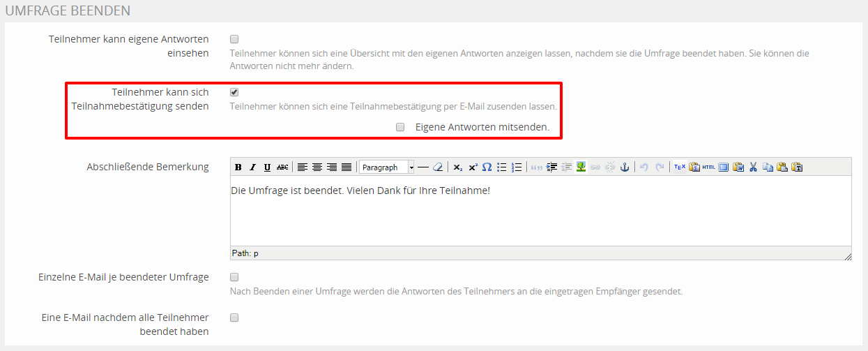The width and height of the screenshot is (868, 351).
Task: Click the superscript icon
Action: pyautogui.click(x=473, y=167)
